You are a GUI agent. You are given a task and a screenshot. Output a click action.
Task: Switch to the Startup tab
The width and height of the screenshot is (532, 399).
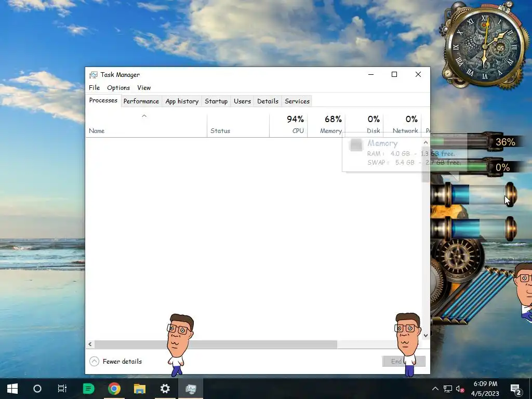point(216,101)
